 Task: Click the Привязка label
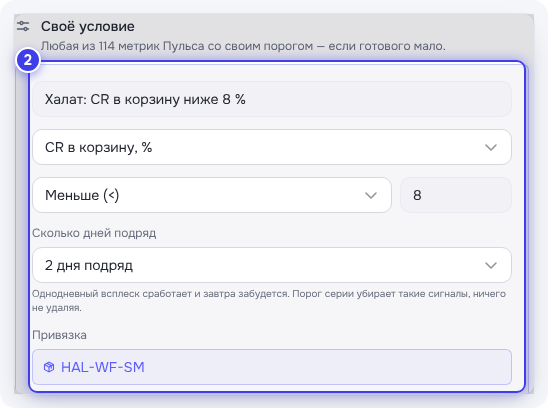(59, 335)
